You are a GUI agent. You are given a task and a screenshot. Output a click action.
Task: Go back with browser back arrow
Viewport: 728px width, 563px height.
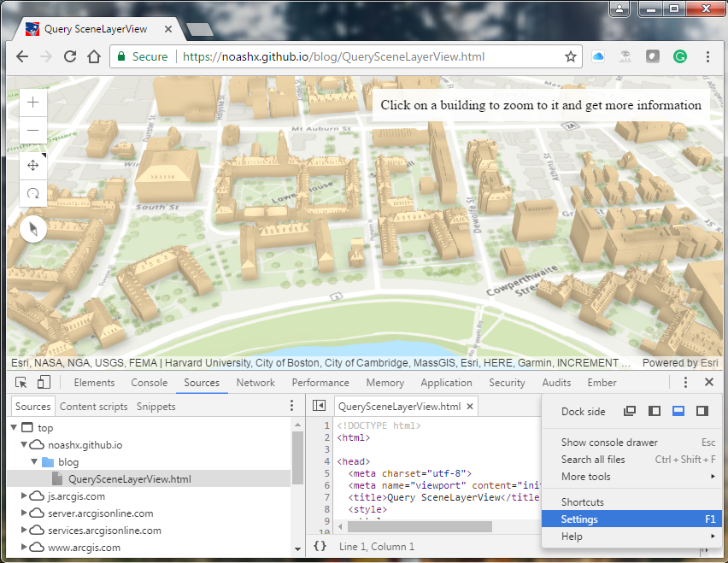pos(22,56)
